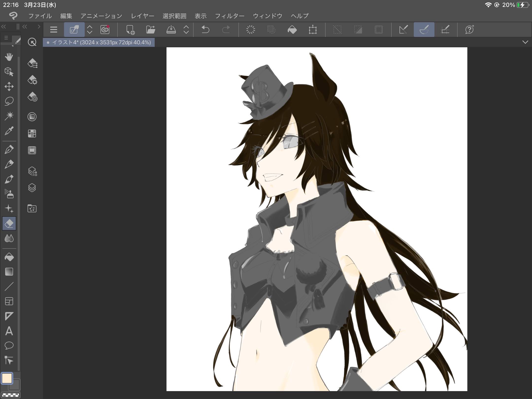
Task: Open the レイヤー menu
Action: tap(143, 16)
